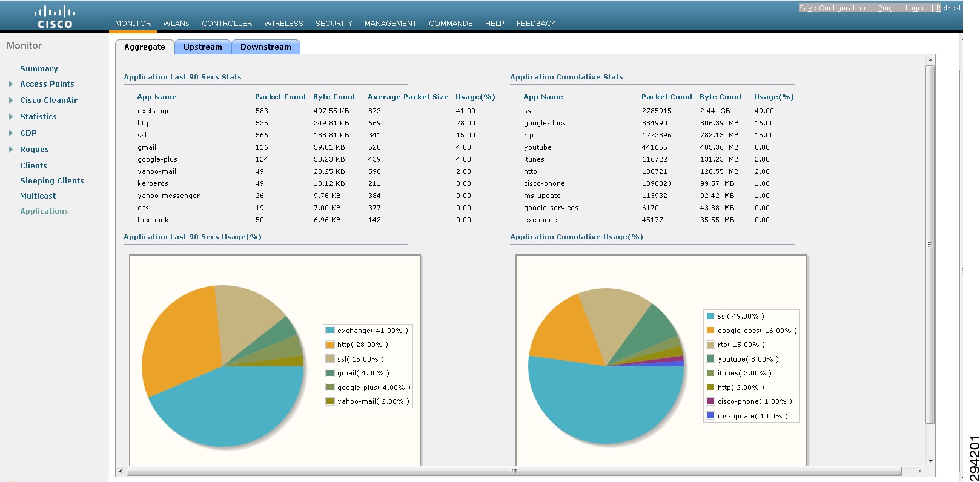The width and height of the screenshot is (980, 482).
Task: Click the 'itunes' cumulative stats row
Action: (x=663, y=159)
